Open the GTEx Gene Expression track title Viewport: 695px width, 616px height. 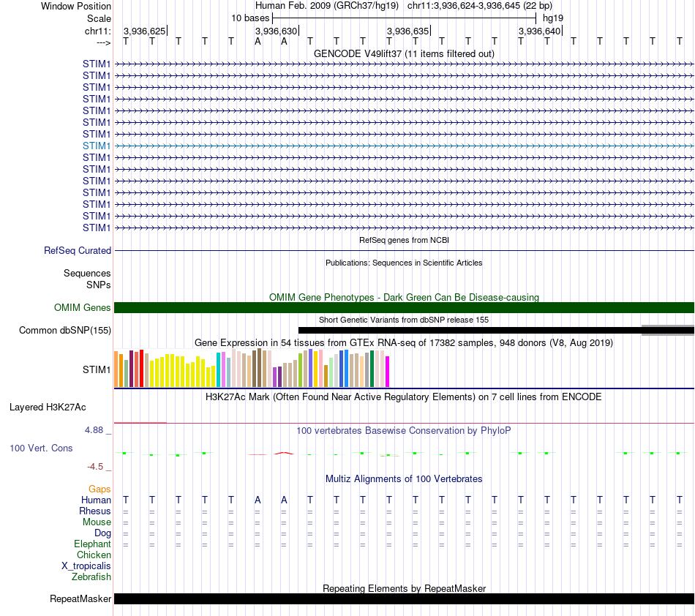pyautogui.click(x=404, y=342)
